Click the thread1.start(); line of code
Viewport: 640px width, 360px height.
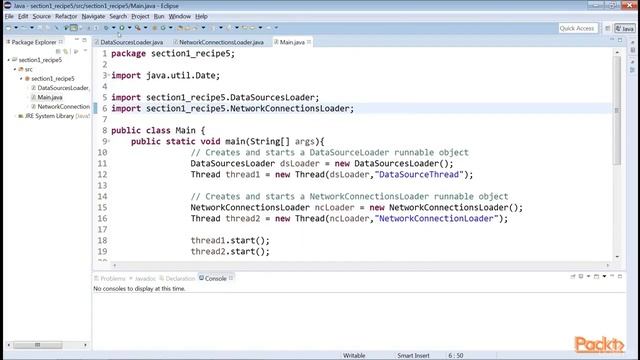click(230, 240)
